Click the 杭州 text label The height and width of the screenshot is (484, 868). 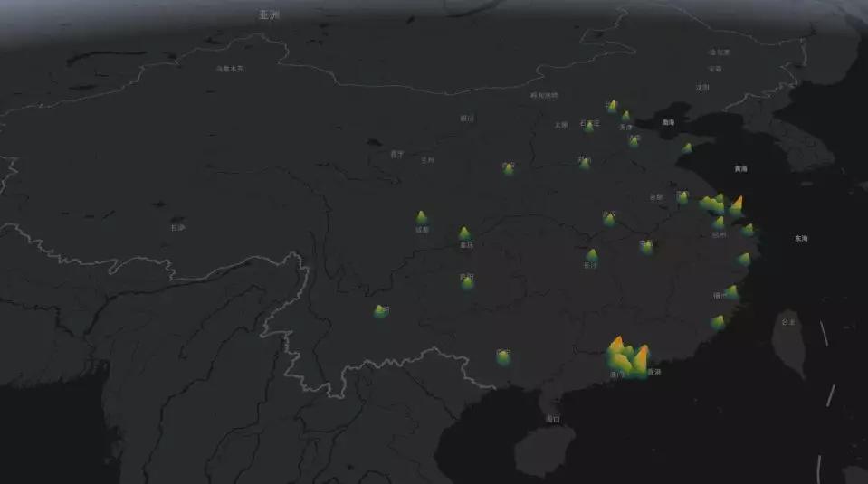[719, 234]
